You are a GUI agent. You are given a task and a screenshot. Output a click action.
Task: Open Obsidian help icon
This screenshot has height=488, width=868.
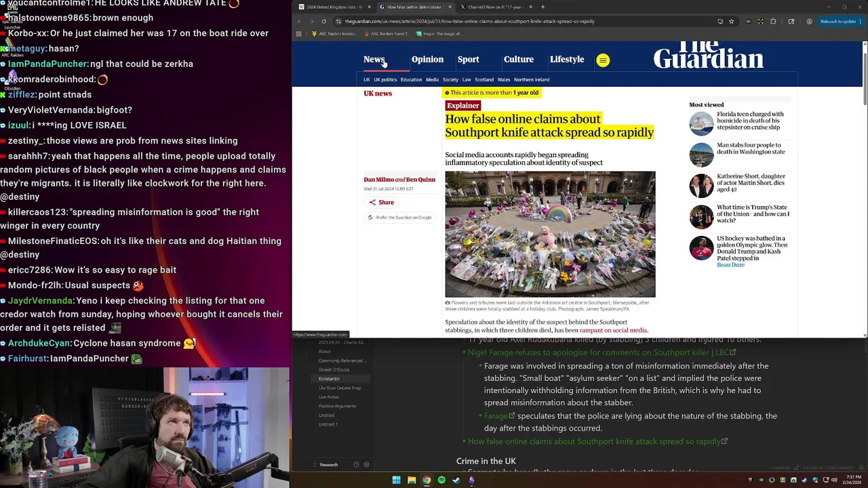pyautogui.click(x=356, y=465)
